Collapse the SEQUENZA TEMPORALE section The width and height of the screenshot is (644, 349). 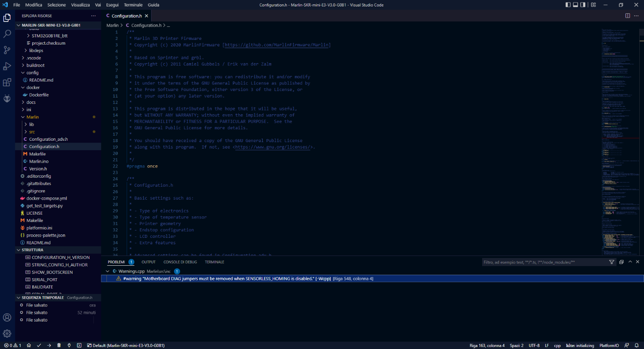click(x=58, y=297)
